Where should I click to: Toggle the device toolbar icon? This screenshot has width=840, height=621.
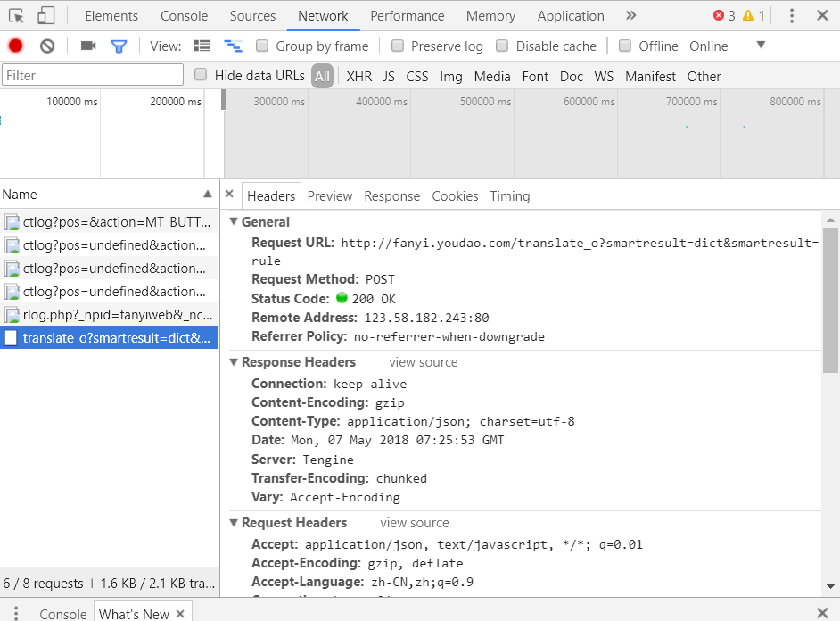click(46, 16)
